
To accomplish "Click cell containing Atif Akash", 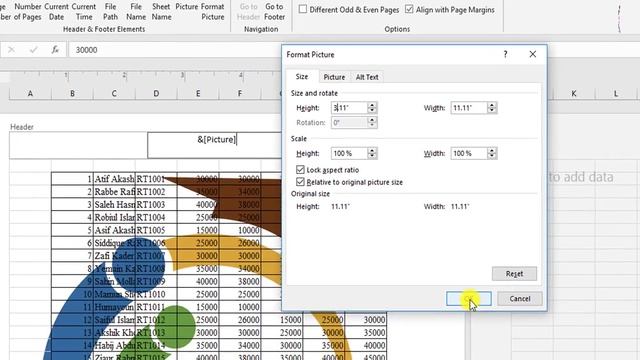I will 114,179.
